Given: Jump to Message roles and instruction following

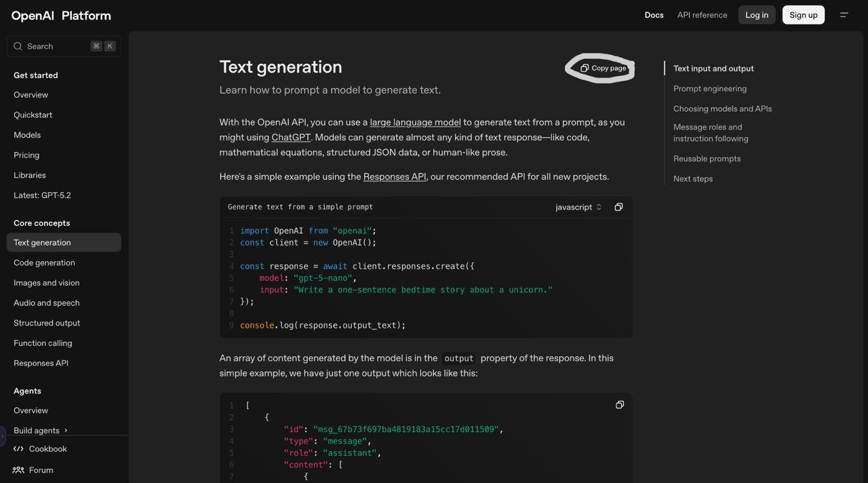Looking at the screenshot, I should pyautogui.click(x=711, y=132).
